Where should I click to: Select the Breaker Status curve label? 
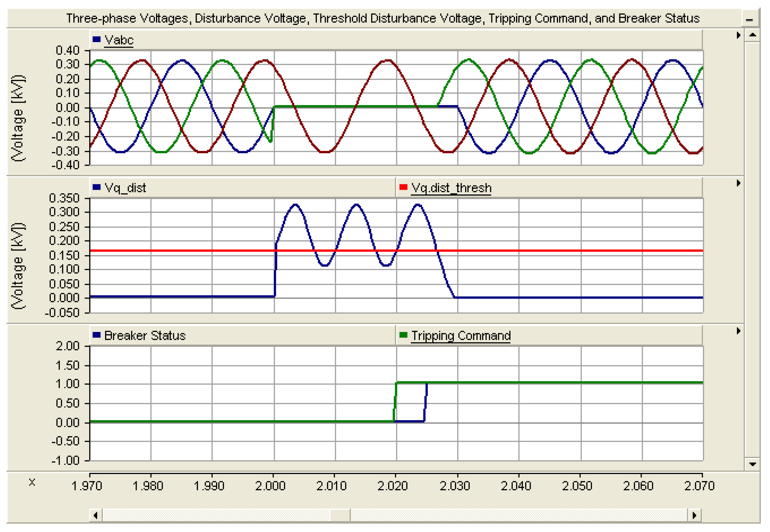(145, 336)
